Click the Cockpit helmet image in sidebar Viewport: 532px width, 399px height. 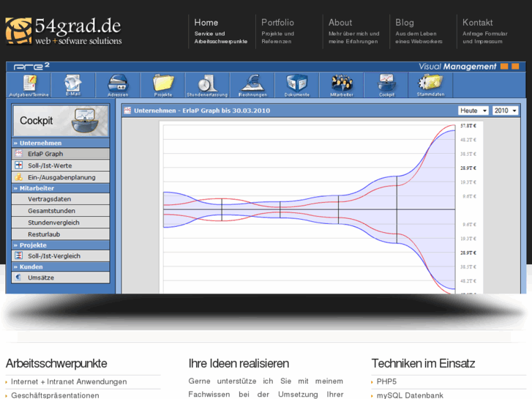coord(85,121)
